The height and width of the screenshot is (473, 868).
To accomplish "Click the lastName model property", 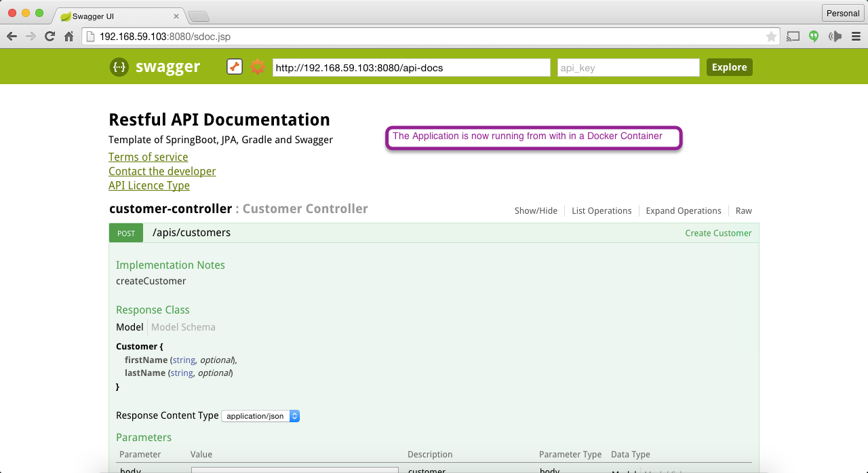I will tap(145, 373).
